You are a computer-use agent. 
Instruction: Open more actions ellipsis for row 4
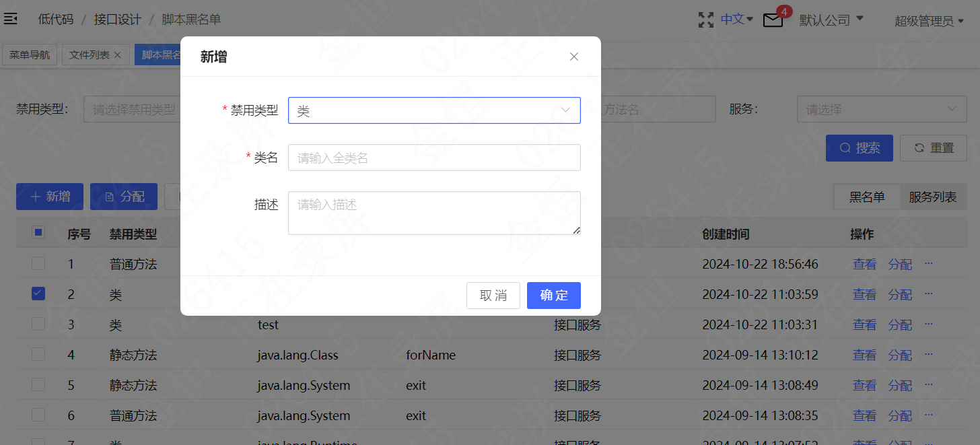[x=929, y=354]
